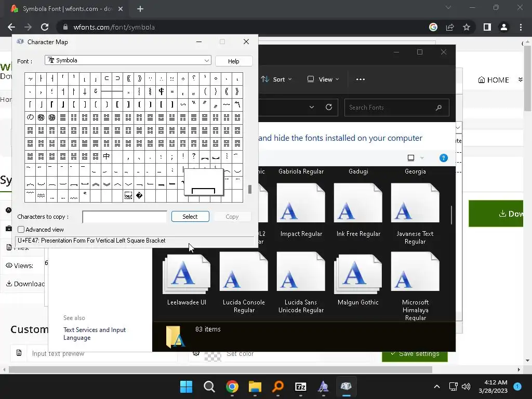Expand the view options arrow next to layout icon

pos(422,158)
